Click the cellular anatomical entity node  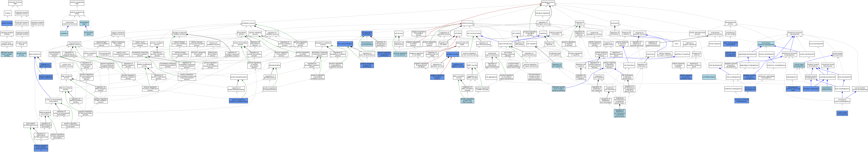click(x=77, y=13)
